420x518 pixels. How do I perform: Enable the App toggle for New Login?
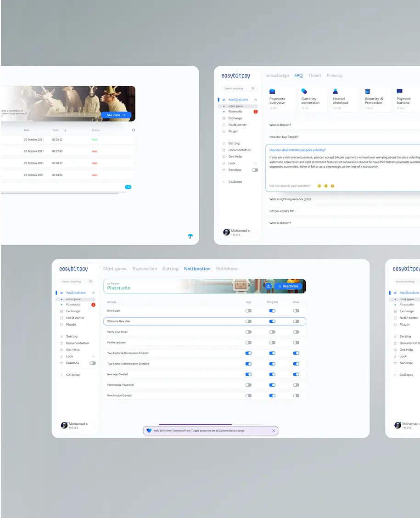(248, 311)
